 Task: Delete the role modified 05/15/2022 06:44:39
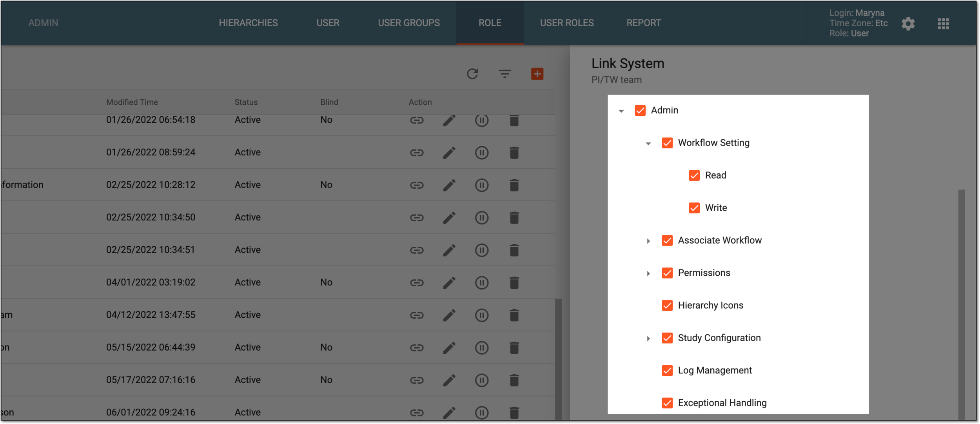[x=514, y=348]
